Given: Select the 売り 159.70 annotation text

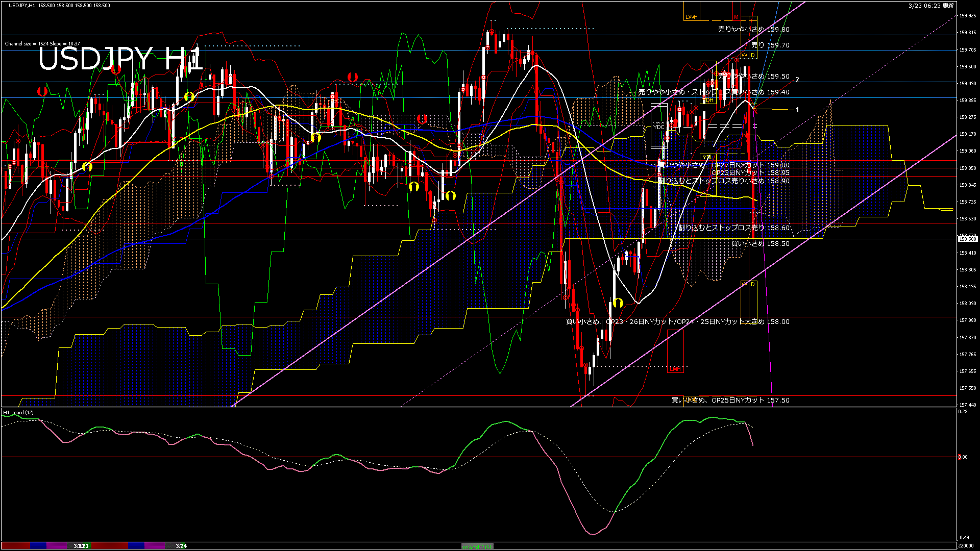Looking at the screenshot, I should pos(770,45).
